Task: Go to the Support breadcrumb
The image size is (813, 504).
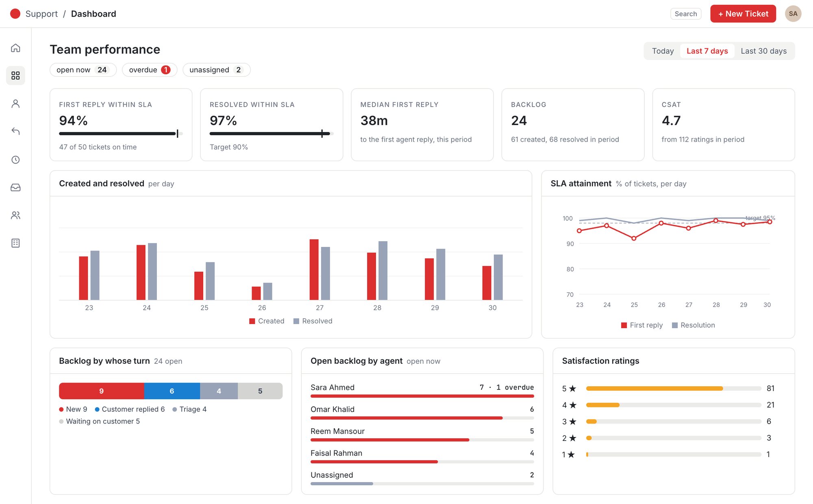Action: pyautogui.click(x=41, y=14)
